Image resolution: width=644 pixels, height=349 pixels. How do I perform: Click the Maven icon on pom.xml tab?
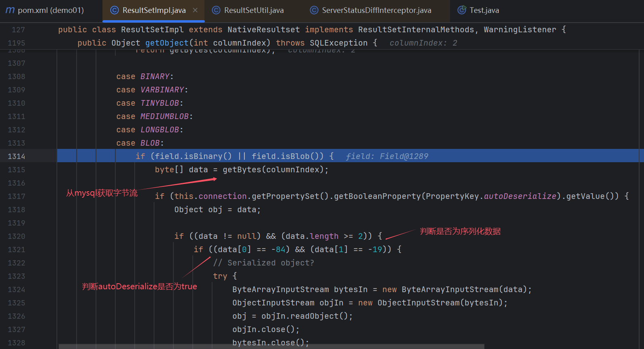(x=10, y=10)
